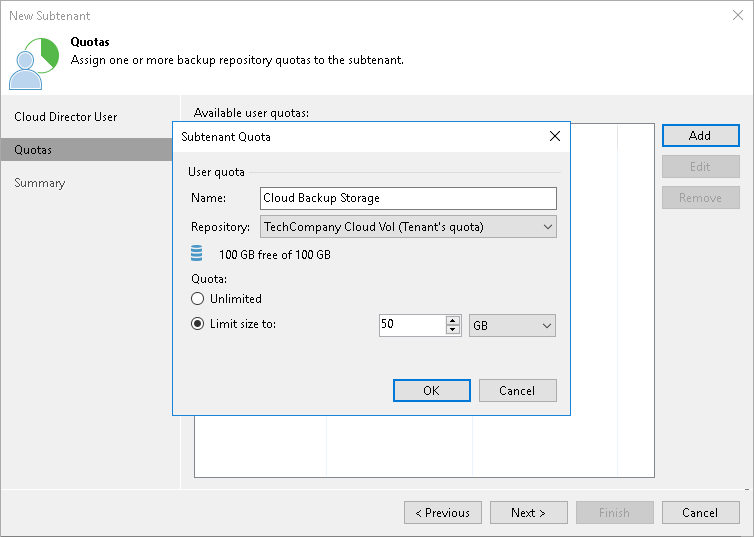Screen dimensions: 754x537
Task: Click the quota Name input field
Action: tap(408, 198)
